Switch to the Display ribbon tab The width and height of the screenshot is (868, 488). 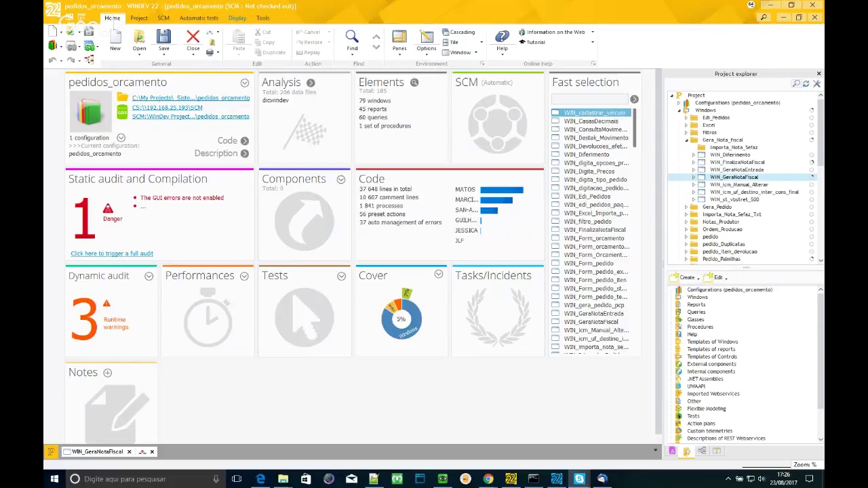point(237,18)
